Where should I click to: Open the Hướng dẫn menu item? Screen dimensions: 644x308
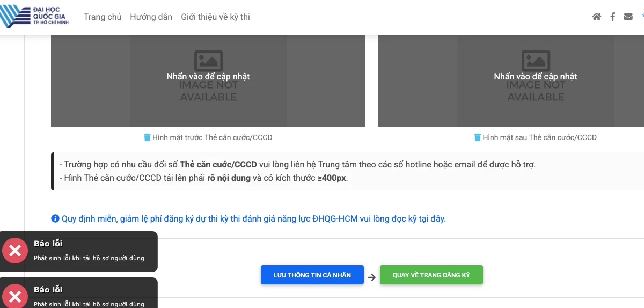pos(151,17)
